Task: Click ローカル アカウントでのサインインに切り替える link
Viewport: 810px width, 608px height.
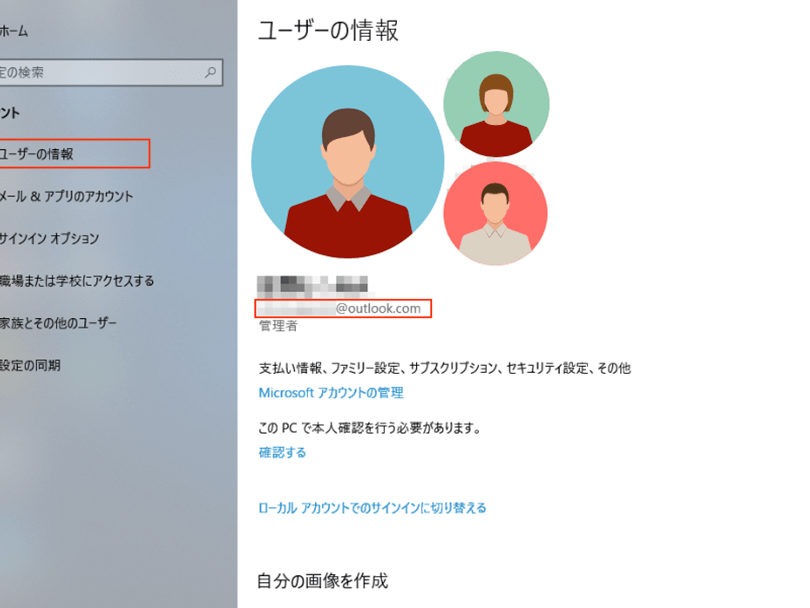Action: tap(372, 508)
